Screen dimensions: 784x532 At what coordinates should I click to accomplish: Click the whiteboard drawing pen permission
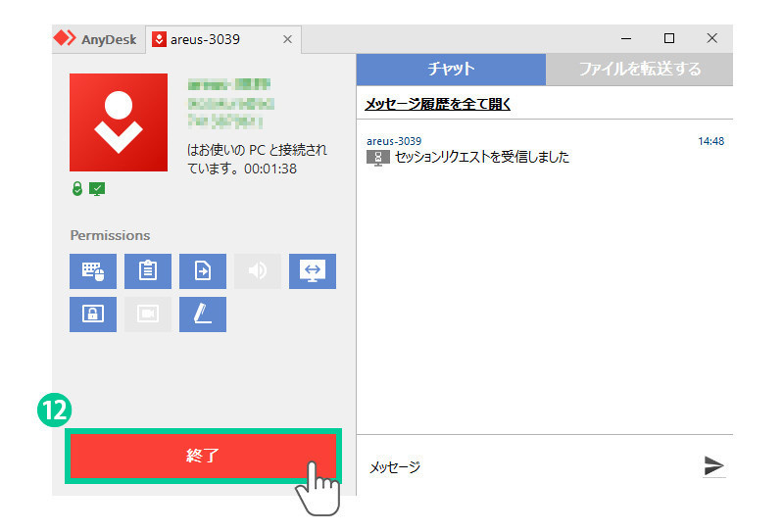pyautogui.click(x=203, y=314)
